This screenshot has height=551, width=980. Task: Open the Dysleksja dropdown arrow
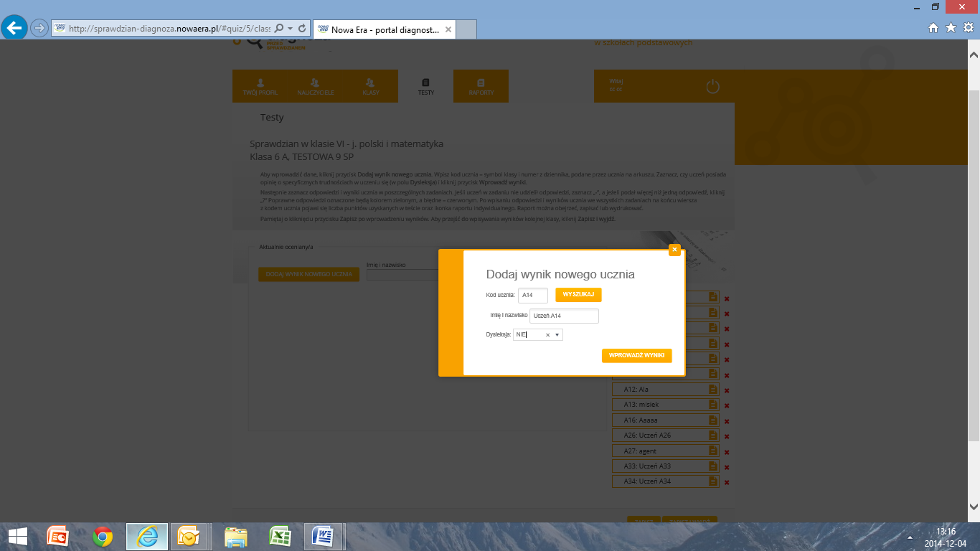(557, 335)
